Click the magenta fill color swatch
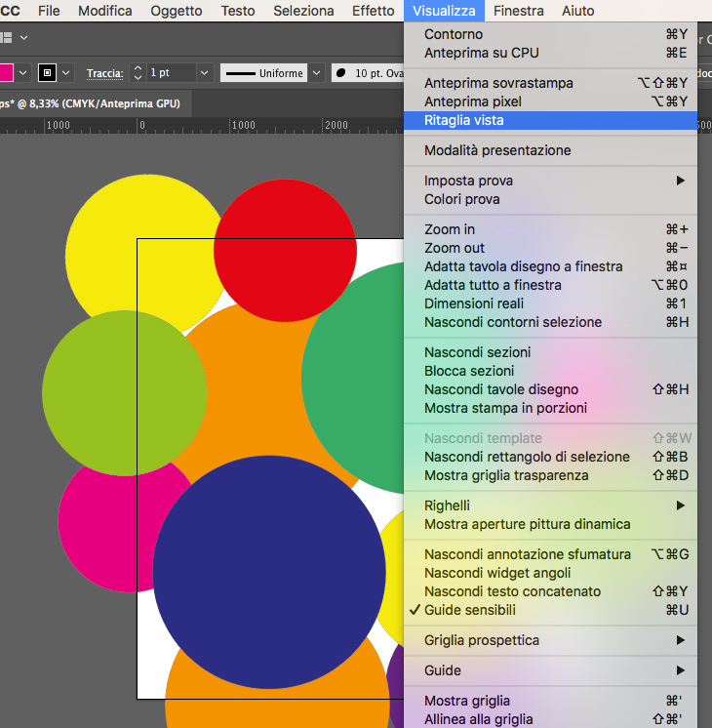The height and width of the screenshot is (728, 712). point(6,73)
